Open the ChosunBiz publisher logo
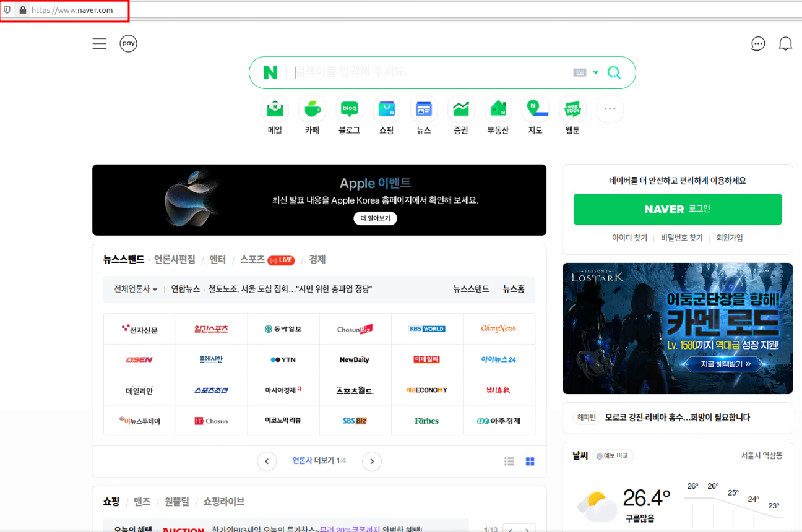 [x=355, y=329]
